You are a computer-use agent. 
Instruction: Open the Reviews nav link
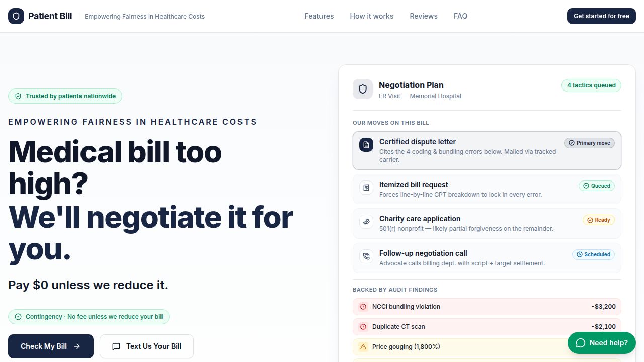click(x=424, y=16)
